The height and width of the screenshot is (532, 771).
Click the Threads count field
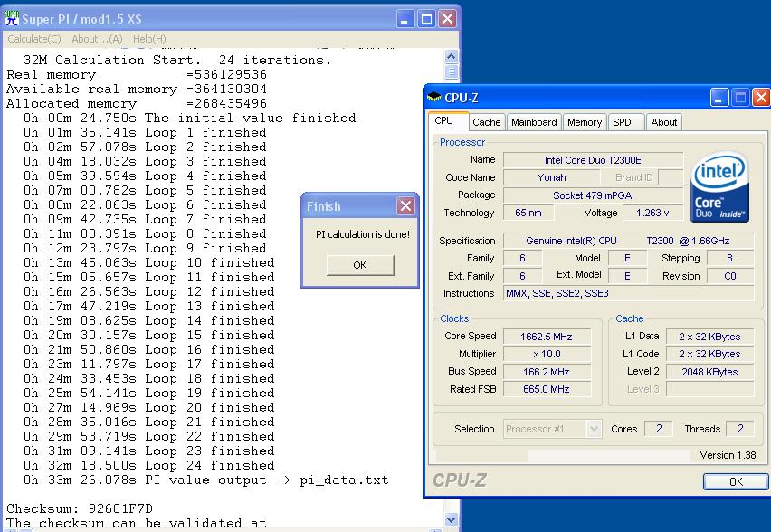740,429
